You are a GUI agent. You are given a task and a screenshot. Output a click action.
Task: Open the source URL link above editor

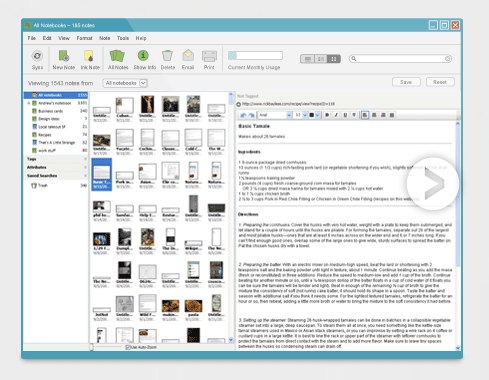click(288, 104)
